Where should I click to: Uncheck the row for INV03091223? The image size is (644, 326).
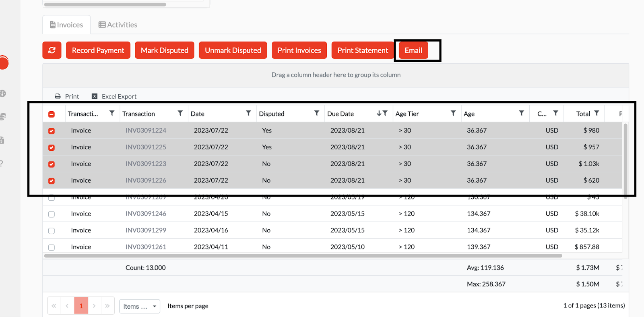pyautogui.click(x=52, y=164)
